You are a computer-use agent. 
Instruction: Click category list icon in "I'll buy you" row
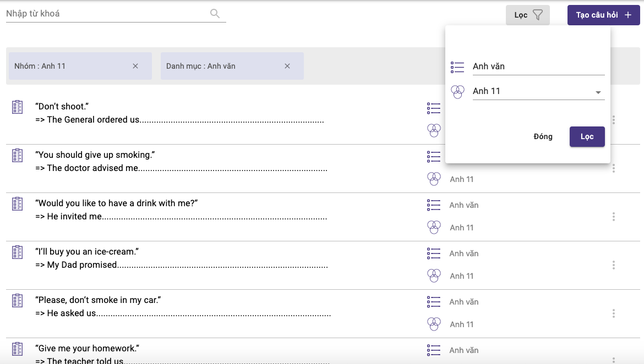[434, 253]
